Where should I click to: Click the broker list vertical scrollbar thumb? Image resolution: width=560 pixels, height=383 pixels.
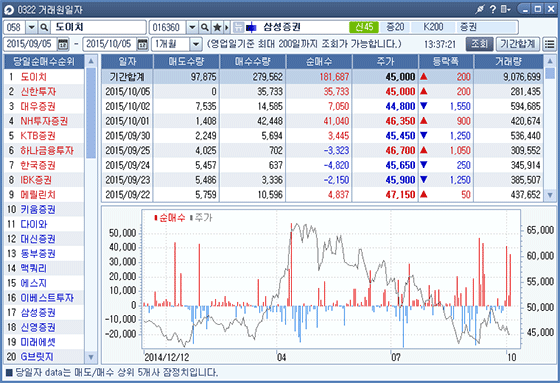[91, 113]
